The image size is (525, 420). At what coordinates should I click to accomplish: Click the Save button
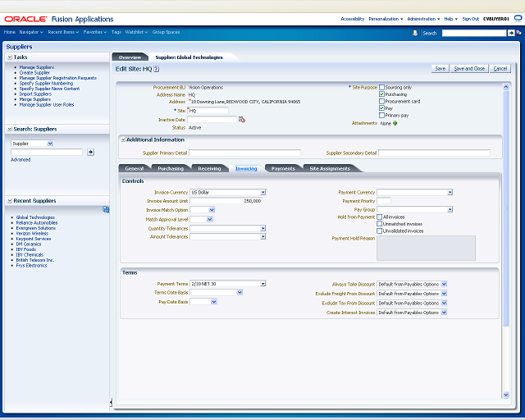(441, 69)
